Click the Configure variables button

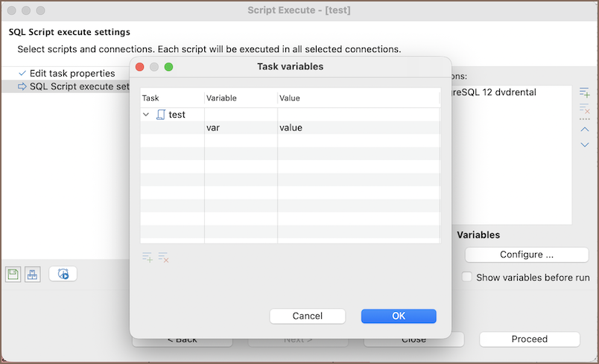point(526,255)
